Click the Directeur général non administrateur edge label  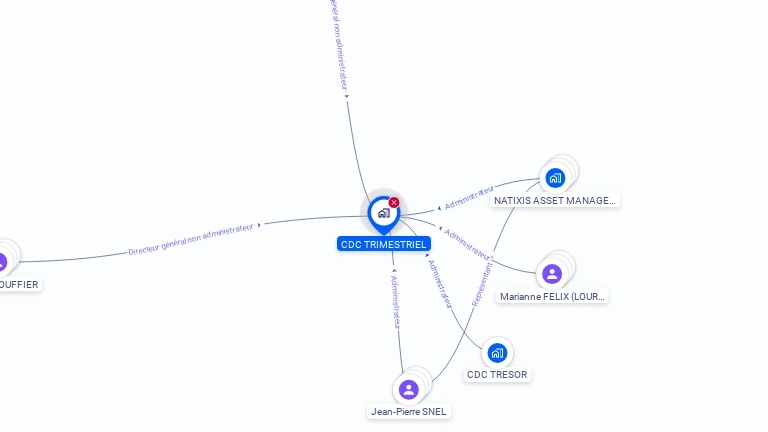[191, 240]
